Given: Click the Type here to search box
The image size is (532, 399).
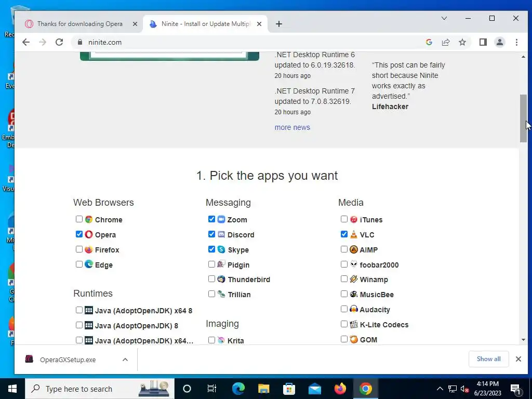Looking at the screenshot, I should [x=99, y=389].
